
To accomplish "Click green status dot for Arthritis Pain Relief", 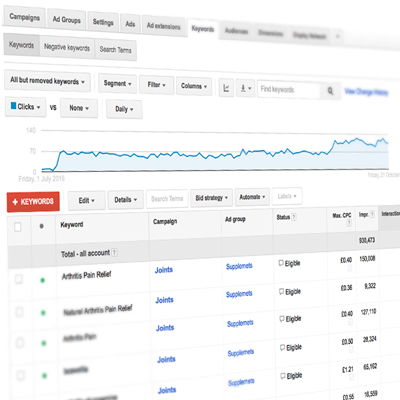I will [x=42, y=280].
